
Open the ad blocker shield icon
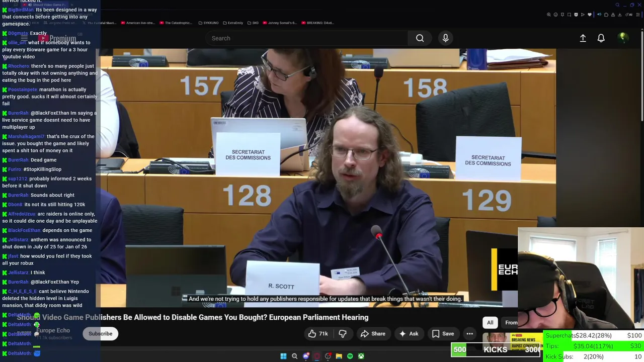(x=576, y=15)
